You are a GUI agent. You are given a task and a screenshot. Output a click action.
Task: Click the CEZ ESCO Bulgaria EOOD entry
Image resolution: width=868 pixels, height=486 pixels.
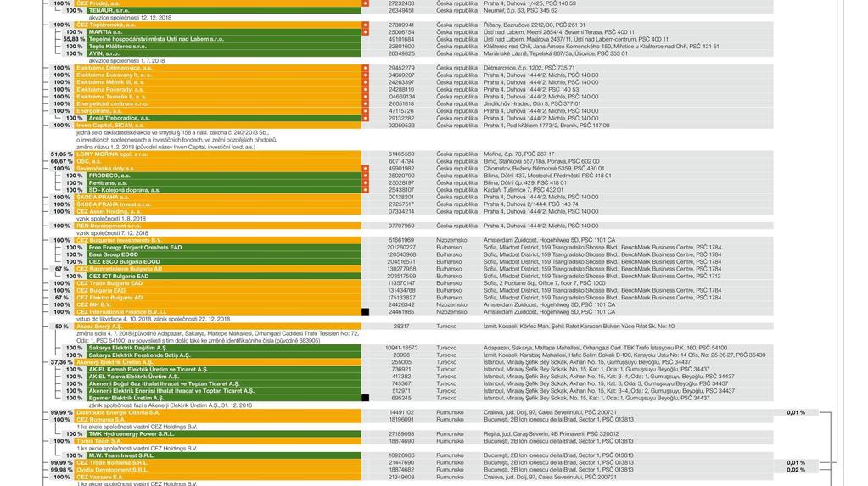[x=224, y=262]
